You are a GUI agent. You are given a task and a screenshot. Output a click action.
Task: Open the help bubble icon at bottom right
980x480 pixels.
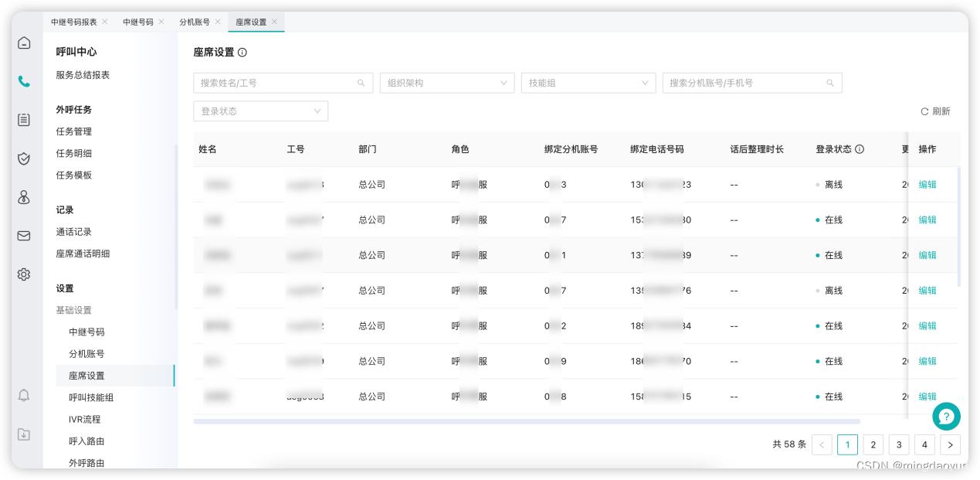pos(946,416)
